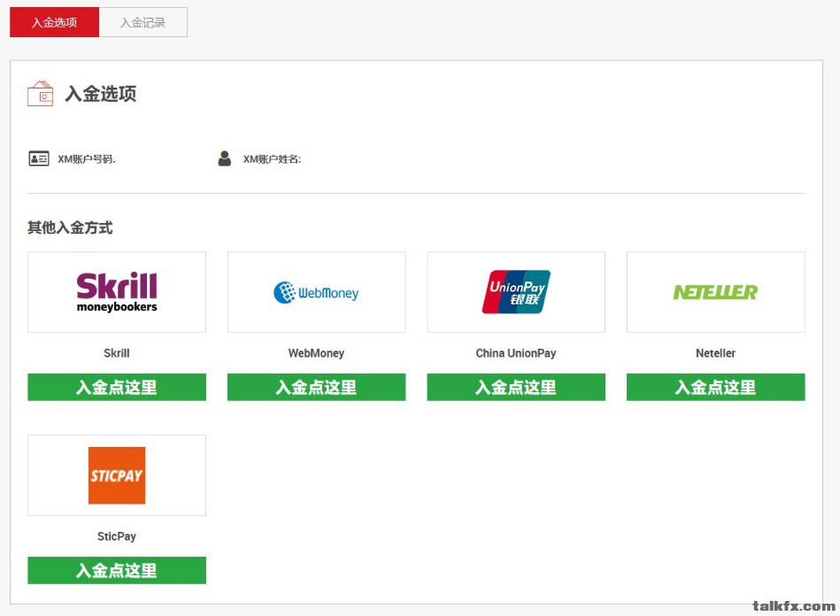
Task: Click the wallet icon beside 入金选项 heading
Action: pyautogui.click(x=41, y=94)
